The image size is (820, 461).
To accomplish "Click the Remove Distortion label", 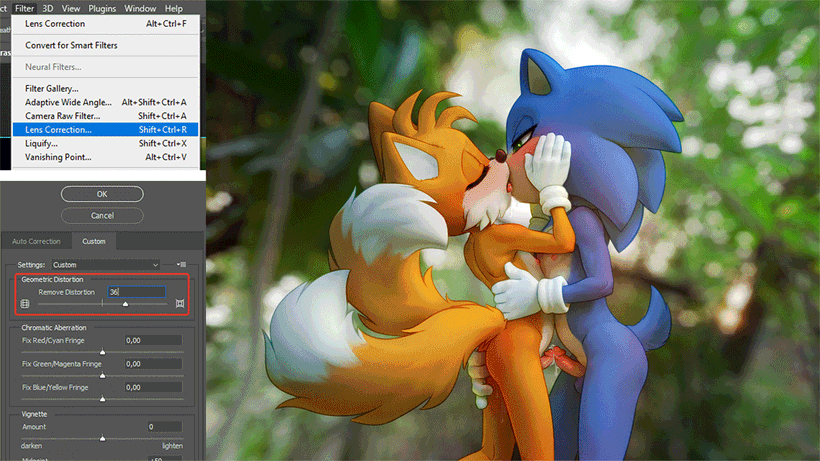I will tap(66, 292).
